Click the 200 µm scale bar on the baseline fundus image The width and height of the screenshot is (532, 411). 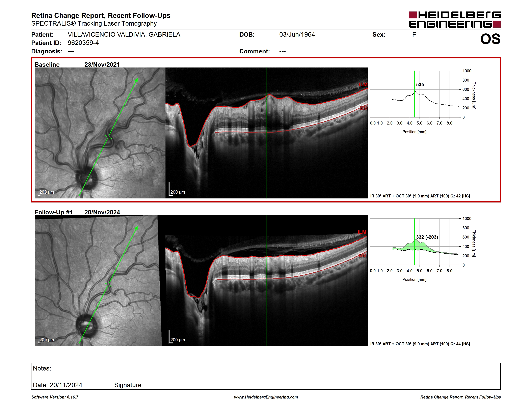46,192
